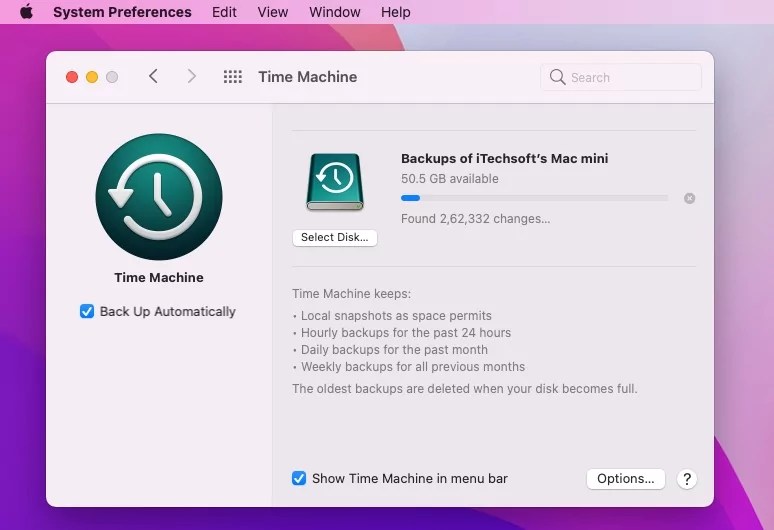Toggle Back Up Automatically checkbox
Screen dimensions: 774x530
[87, 311]
